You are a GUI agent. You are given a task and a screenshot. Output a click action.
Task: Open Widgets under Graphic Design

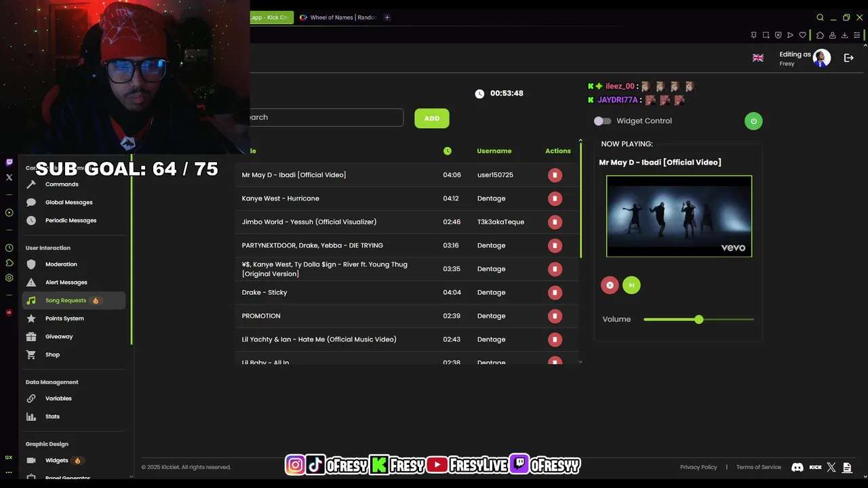click(x=56, y=461)
